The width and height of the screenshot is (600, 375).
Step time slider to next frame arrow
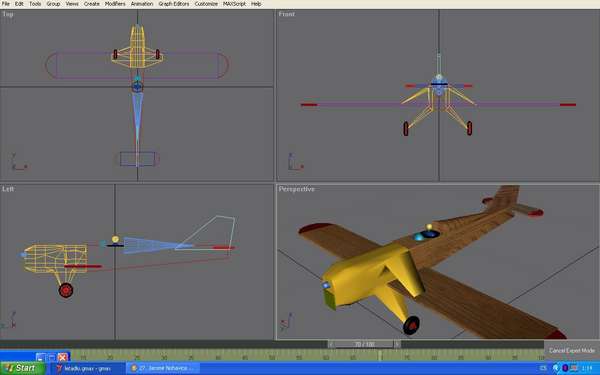pyautogui.click(x=397, y=344)
